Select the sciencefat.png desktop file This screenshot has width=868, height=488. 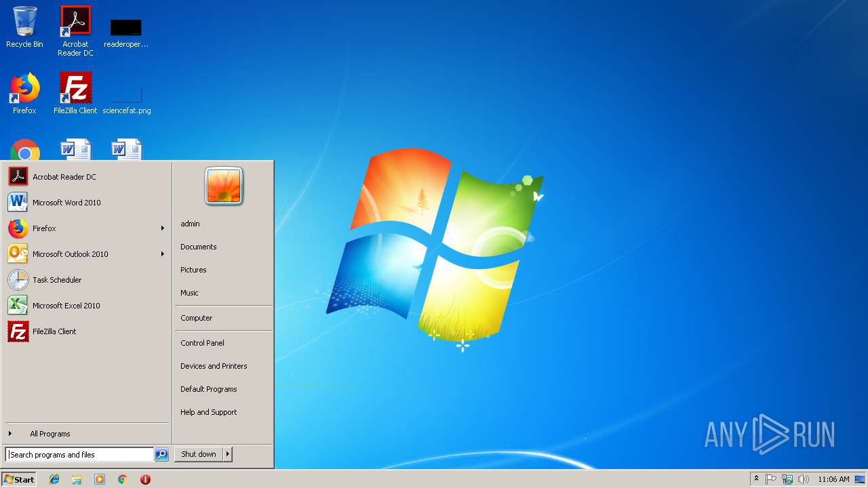click(x=127, y=100)
